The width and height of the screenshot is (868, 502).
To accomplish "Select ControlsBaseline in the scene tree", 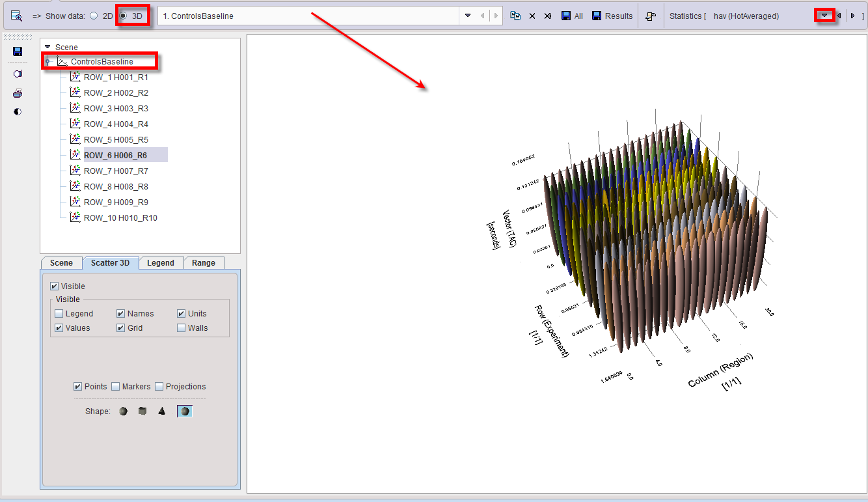I will [x=102, y=62].
